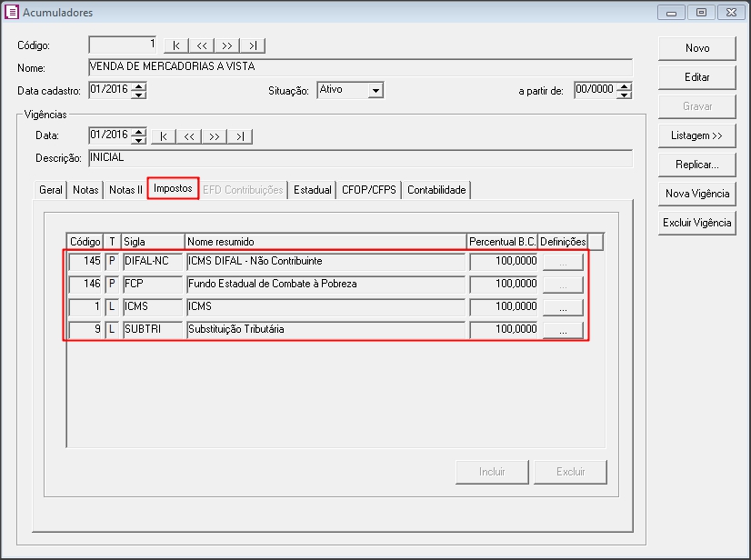Go to next Vigência date record
The height and width of the screenshot is (560, 751).
click(214, 136)
